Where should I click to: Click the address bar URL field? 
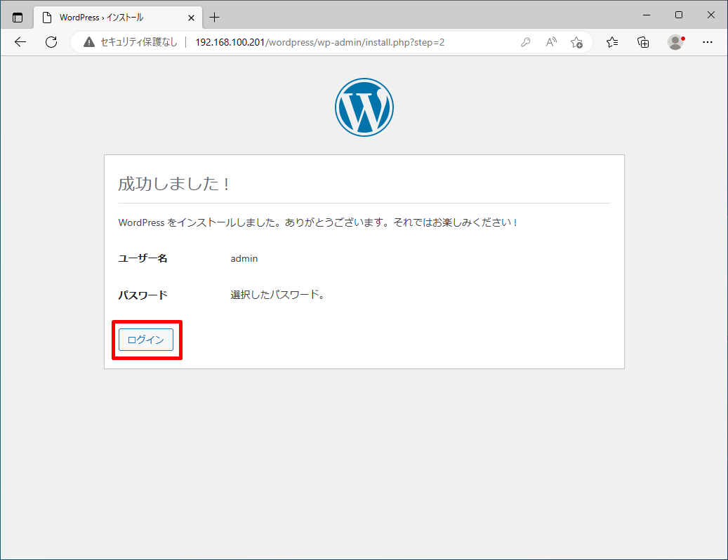(319, 42)
